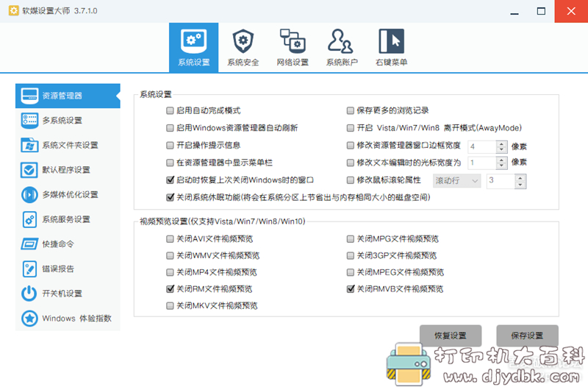Toggle 启用Windows资源管理器自动刷新 checkbox
Image resolution: width=588 pixels, height=387 pixels.
pos(170,128)
